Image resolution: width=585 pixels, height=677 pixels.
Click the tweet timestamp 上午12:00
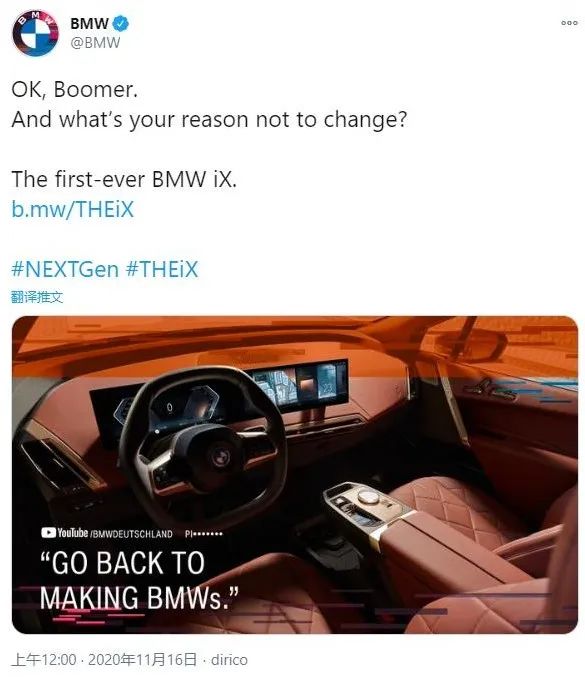coord(44,660)
